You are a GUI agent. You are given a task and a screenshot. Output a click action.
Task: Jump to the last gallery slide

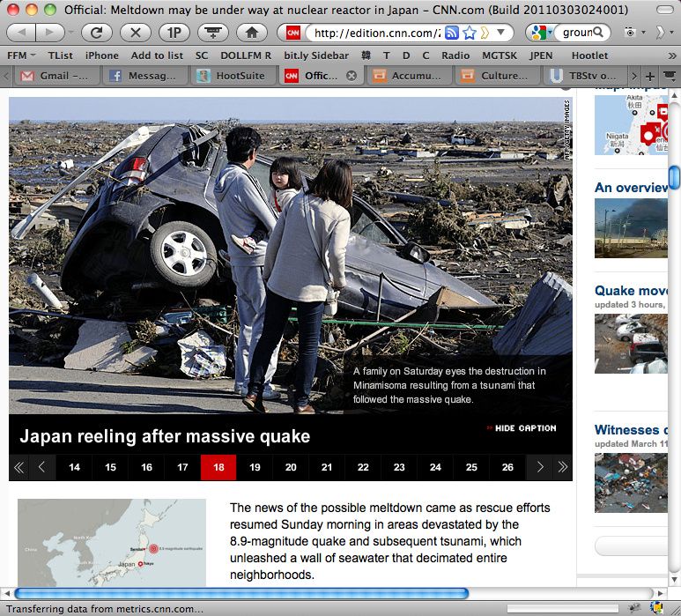click(561, 467)
